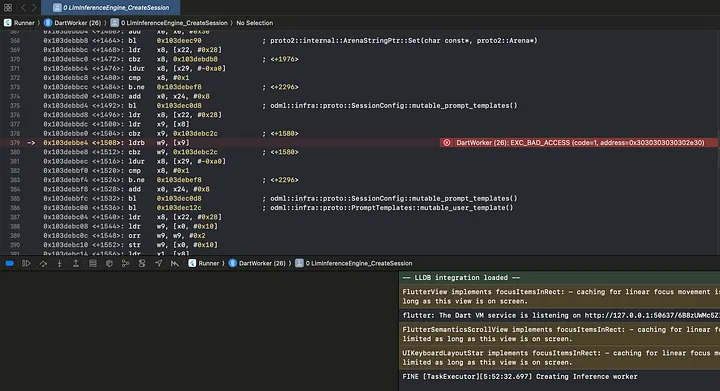Click the stacked-views debug icon after Step Out
Image resolution: width=720 pixels, height=391 pixels.
93,263
